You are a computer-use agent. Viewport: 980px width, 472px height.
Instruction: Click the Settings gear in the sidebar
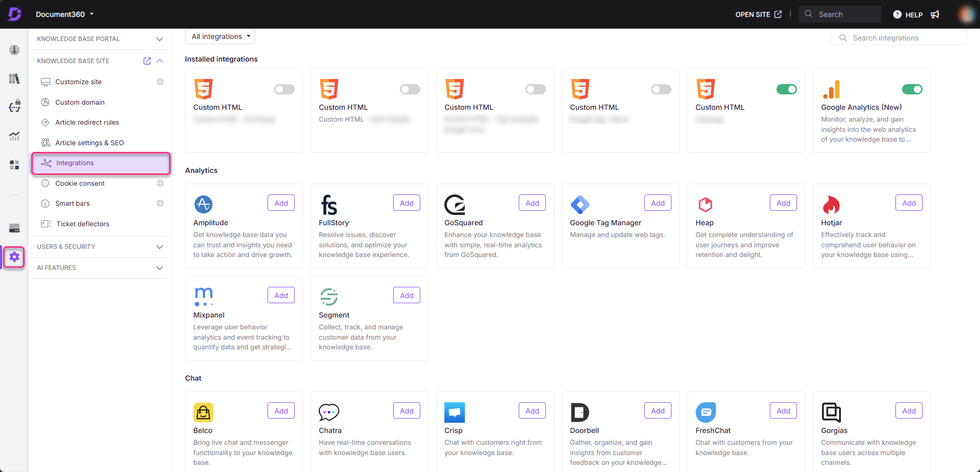[x=14, y=257]
